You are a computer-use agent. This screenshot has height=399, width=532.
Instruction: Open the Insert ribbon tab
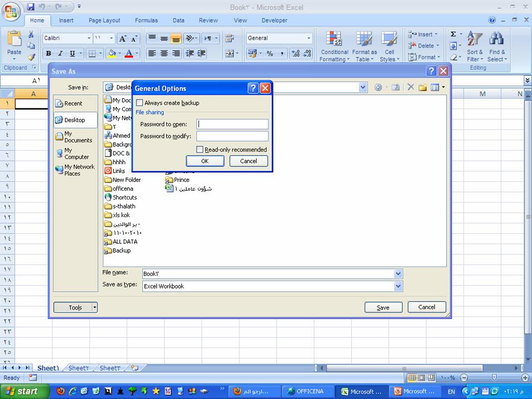click(x=66, y=21)
